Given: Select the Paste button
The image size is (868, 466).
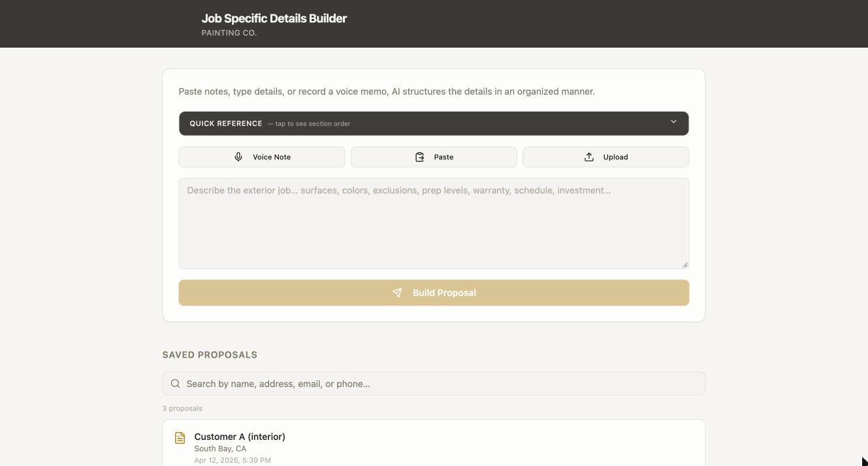Looking at the screenshot, I should tap(434, 157).
